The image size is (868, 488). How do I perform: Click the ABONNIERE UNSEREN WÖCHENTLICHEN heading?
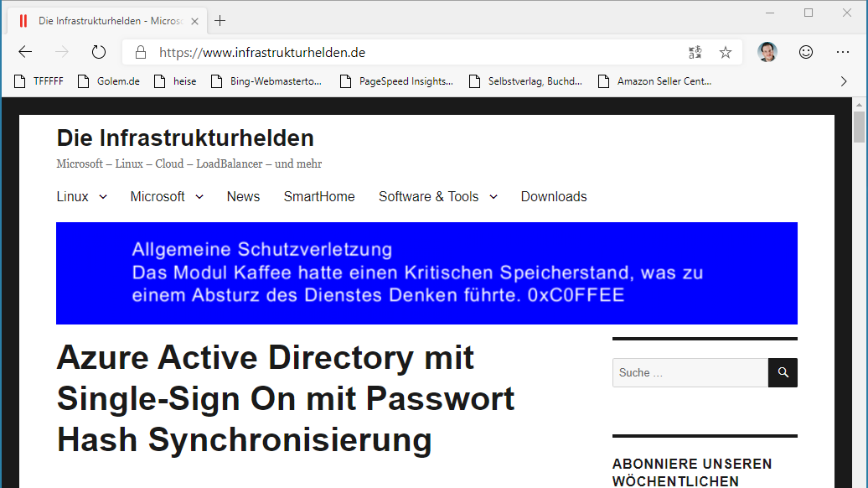[692, 472]
